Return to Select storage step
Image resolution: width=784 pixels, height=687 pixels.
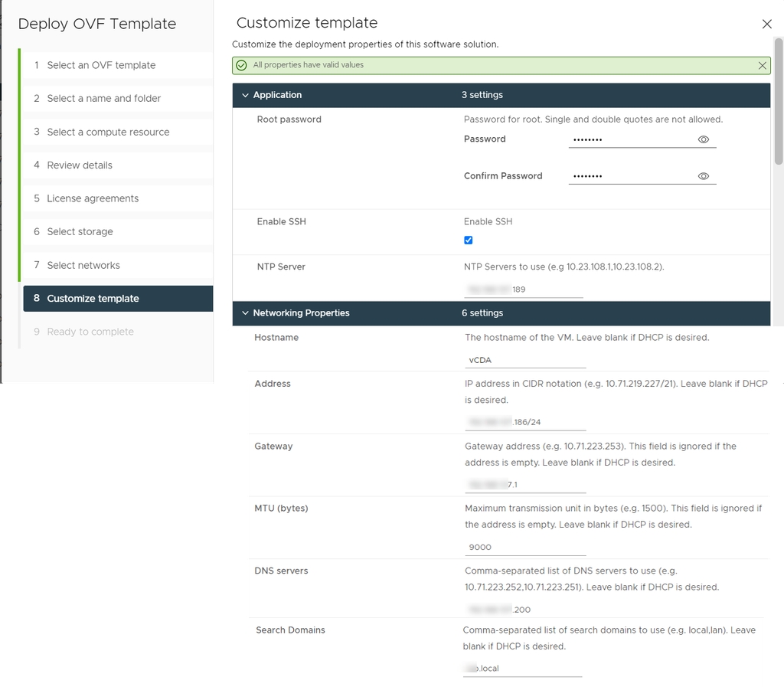(80, 231)
